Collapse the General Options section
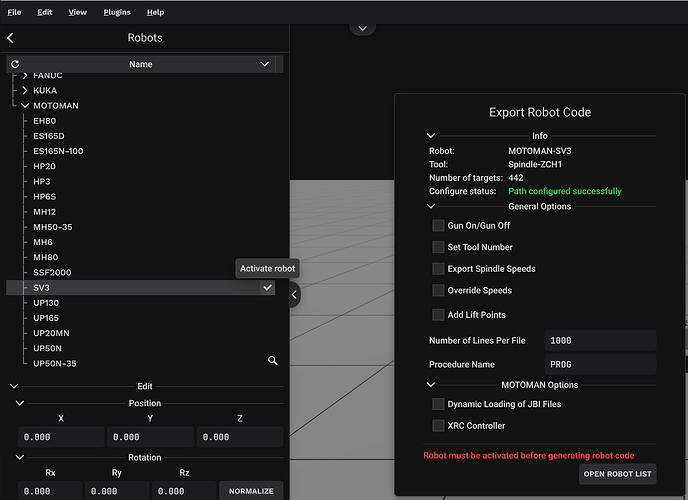This screenshot has height=500, width=688. tap(431, 206)
